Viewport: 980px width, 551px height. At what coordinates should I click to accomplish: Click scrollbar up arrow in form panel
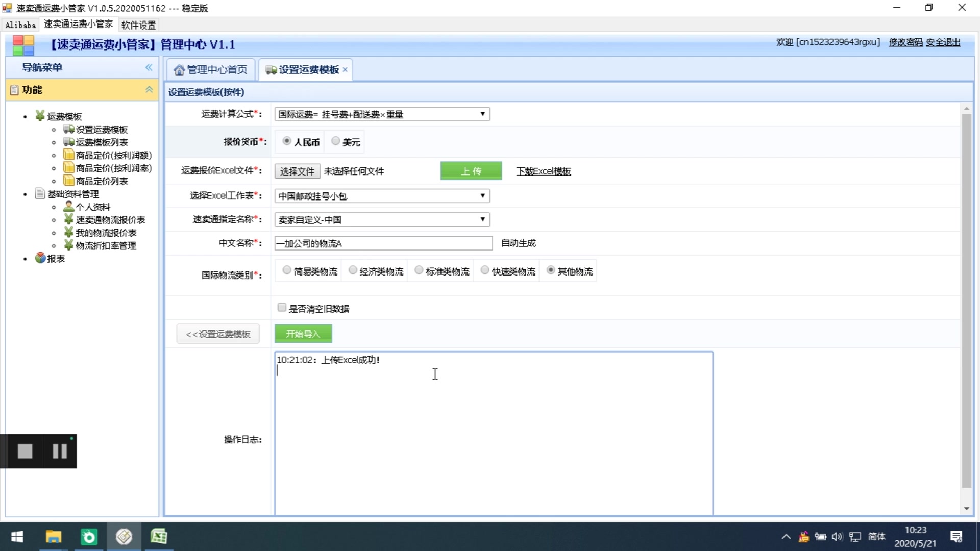tap(966, 108)
